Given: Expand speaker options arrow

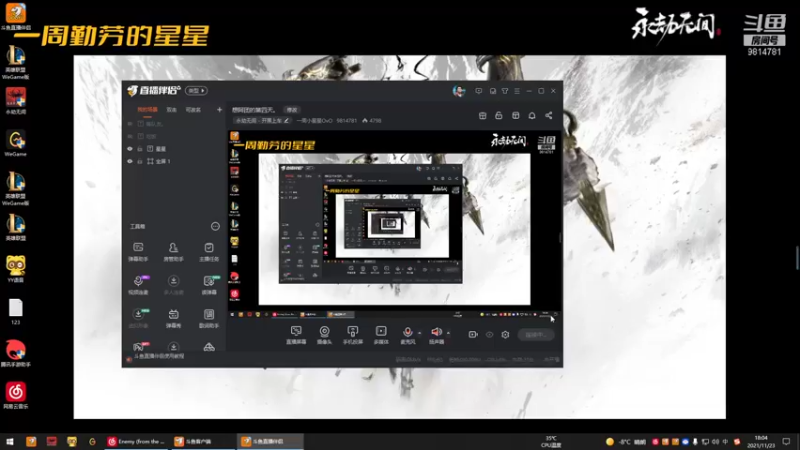Looking at the screenshot, I should click(x=448, y=333).
